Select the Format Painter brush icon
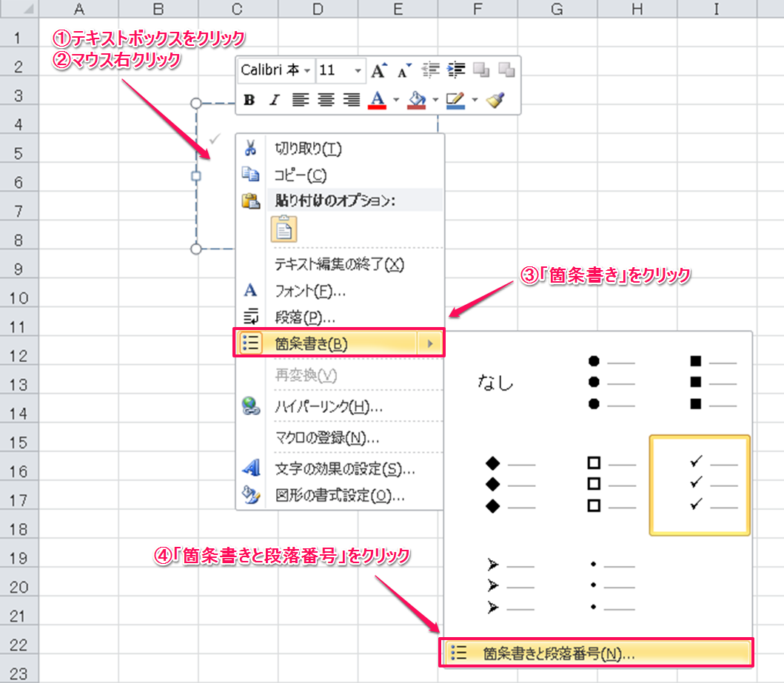The height and width of the screenshot is (683, 784). coord(495,100)
